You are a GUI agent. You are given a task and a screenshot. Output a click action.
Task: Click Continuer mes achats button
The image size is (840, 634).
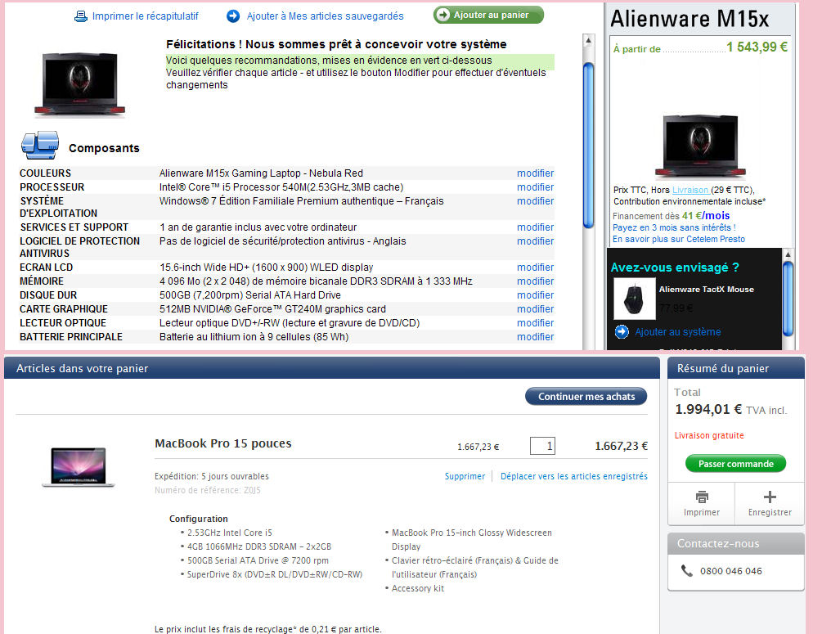(586, 397)
